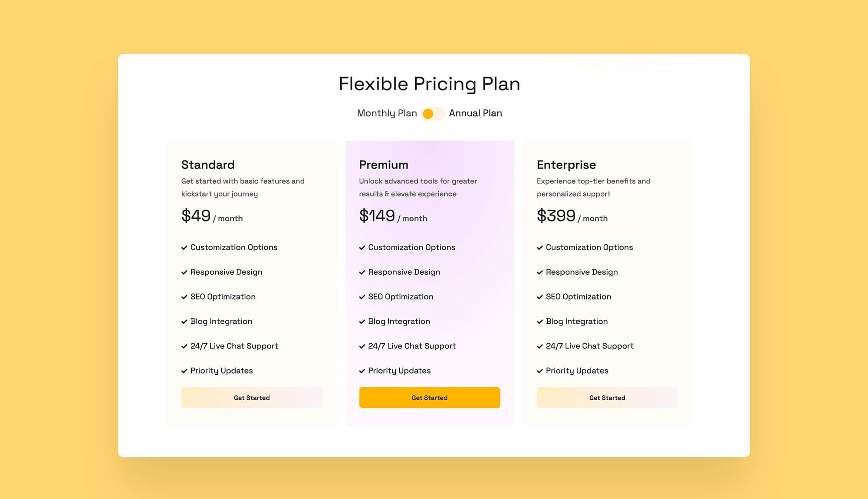Click the checkmark next to Premium's SEO Optimization
The image size is (868, 499).
[362, 297]
